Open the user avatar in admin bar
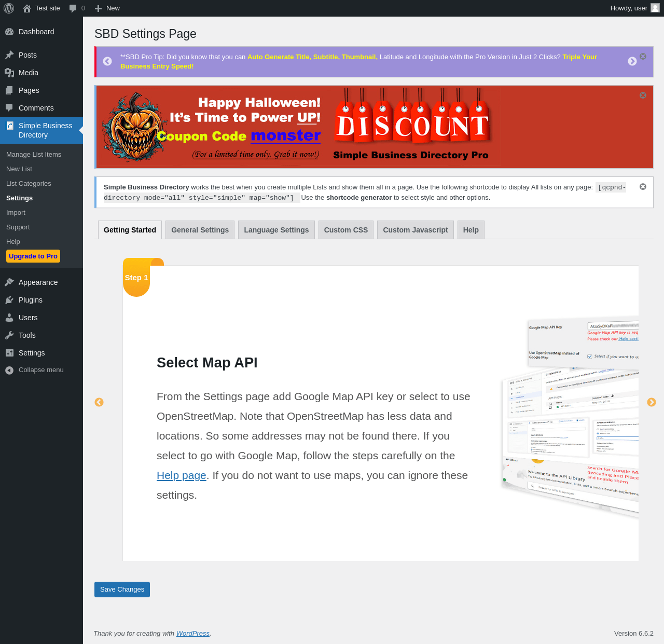This screenshot has width=664, height=644. click(655, 8)
